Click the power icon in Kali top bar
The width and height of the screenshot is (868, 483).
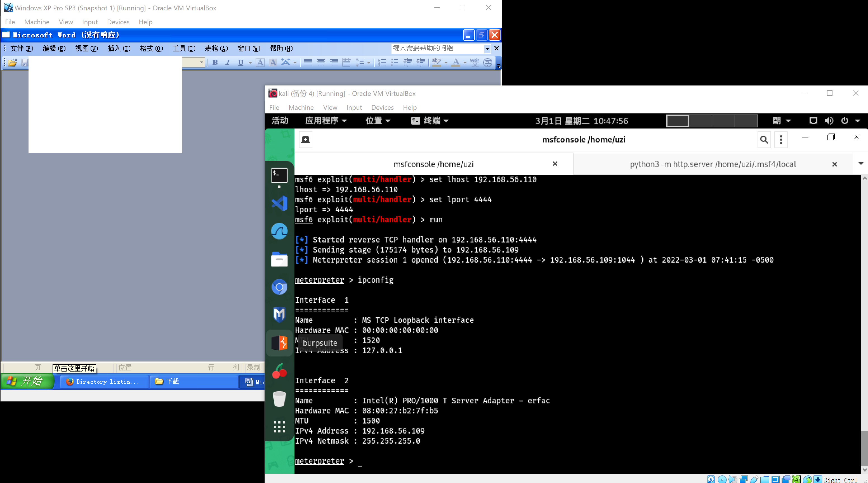845,120
